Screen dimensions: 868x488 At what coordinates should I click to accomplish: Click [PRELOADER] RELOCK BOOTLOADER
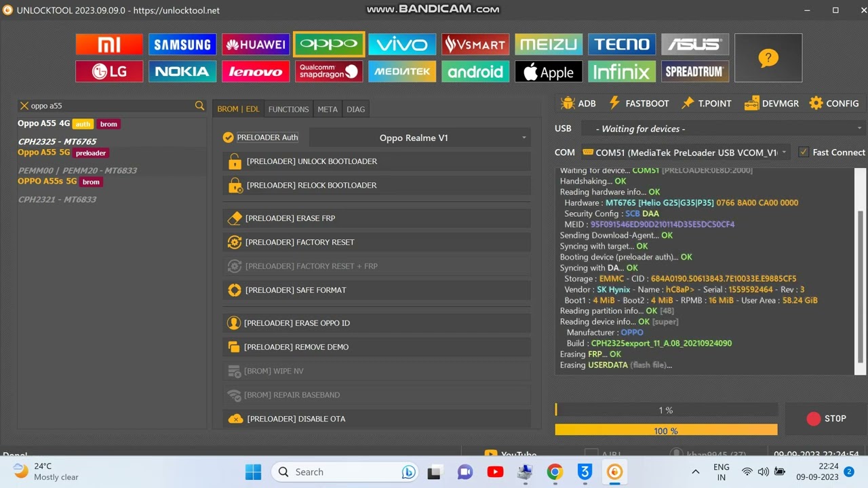(x=376, y=185)
